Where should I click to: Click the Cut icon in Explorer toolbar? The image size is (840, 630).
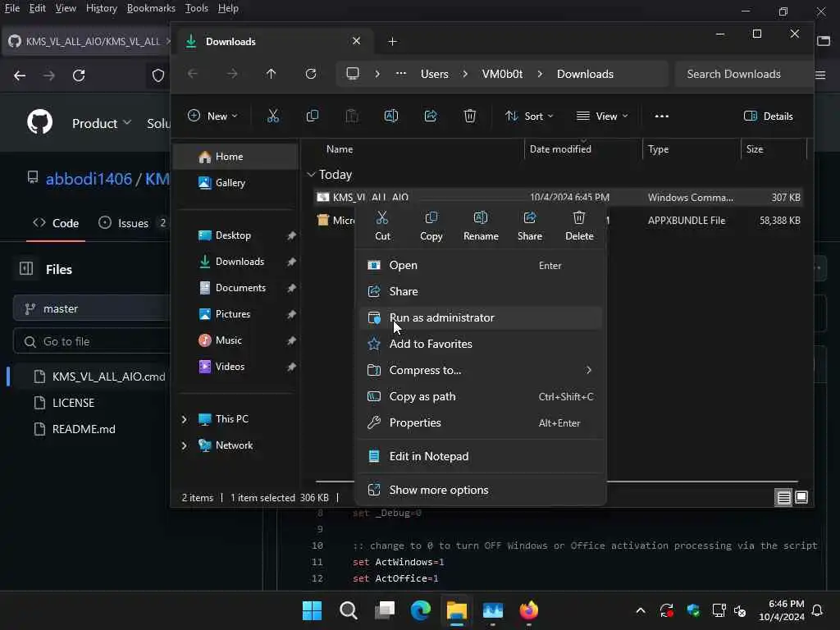coord(272,116)
